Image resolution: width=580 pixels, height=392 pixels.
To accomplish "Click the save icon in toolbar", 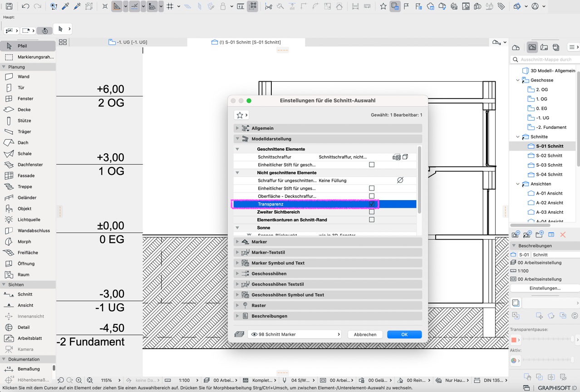I will point(9,6).
